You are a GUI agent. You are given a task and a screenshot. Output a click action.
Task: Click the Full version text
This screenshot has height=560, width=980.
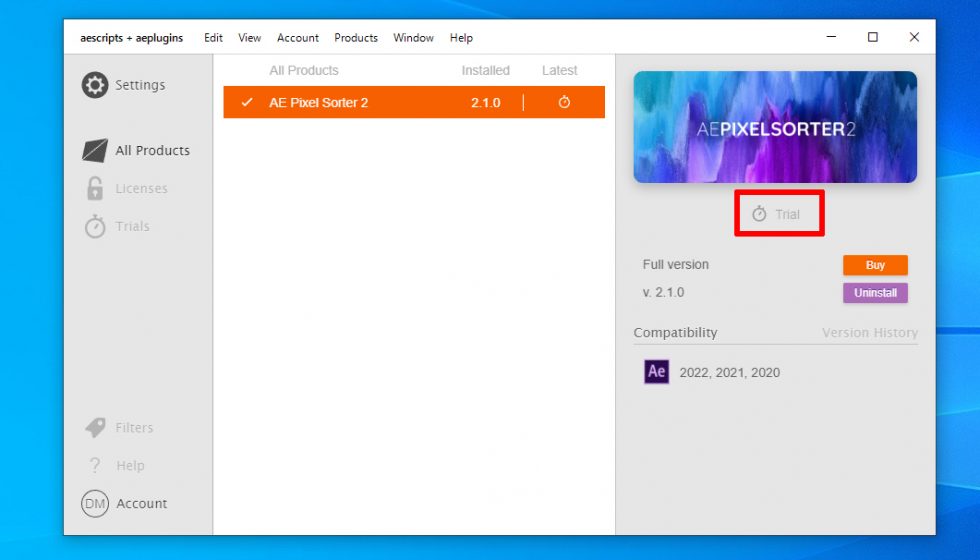(676, 264)
